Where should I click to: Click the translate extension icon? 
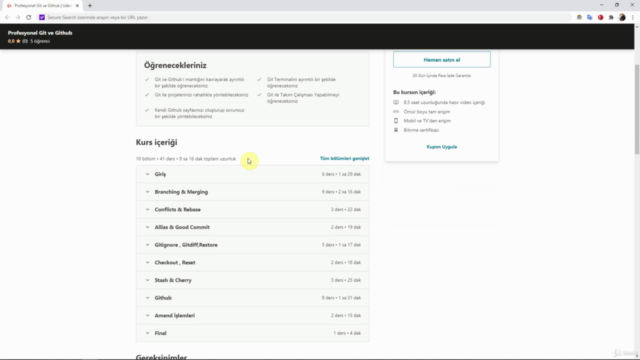pyautogui.click(x=590, y=18)
